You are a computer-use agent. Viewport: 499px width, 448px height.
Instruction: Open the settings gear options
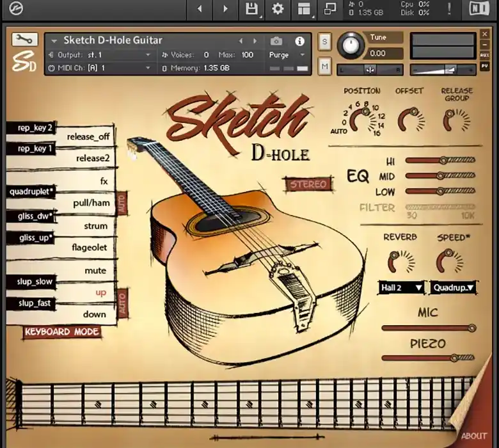click(278, 8)
